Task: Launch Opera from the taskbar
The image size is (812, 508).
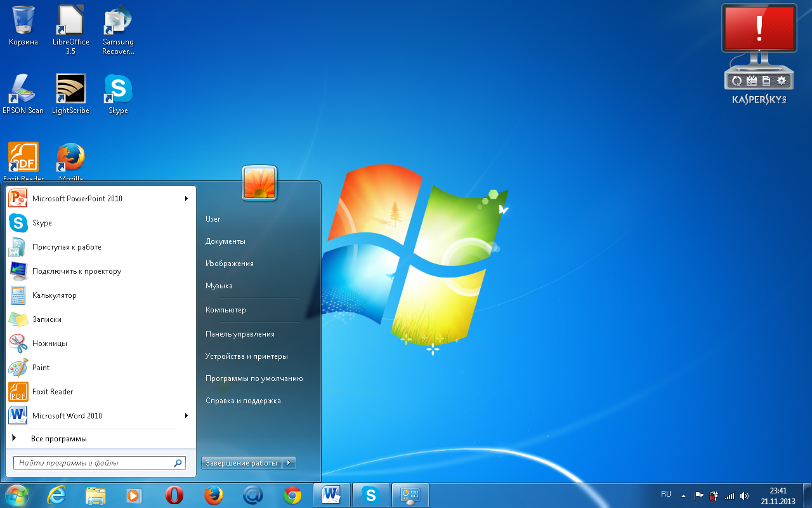Action: pyautogui.click(x=174, y=495)
